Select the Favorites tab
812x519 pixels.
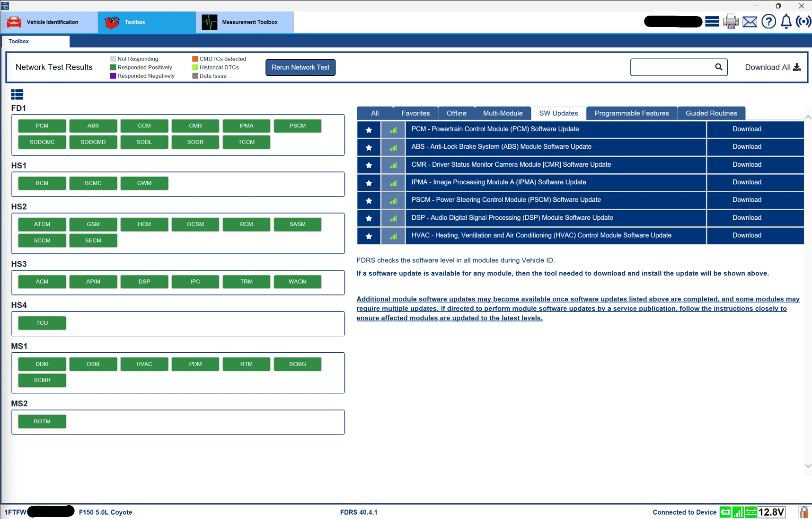point(415,113)
